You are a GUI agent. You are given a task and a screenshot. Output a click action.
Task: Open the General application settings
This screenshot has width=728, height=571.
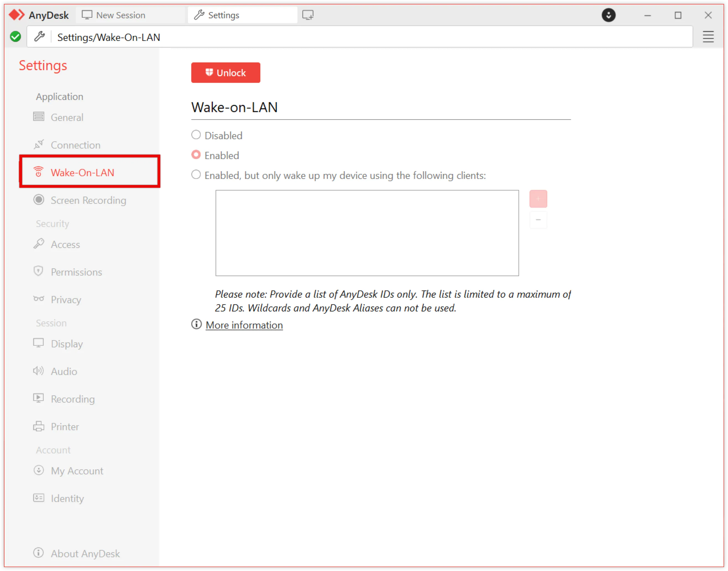67,117
